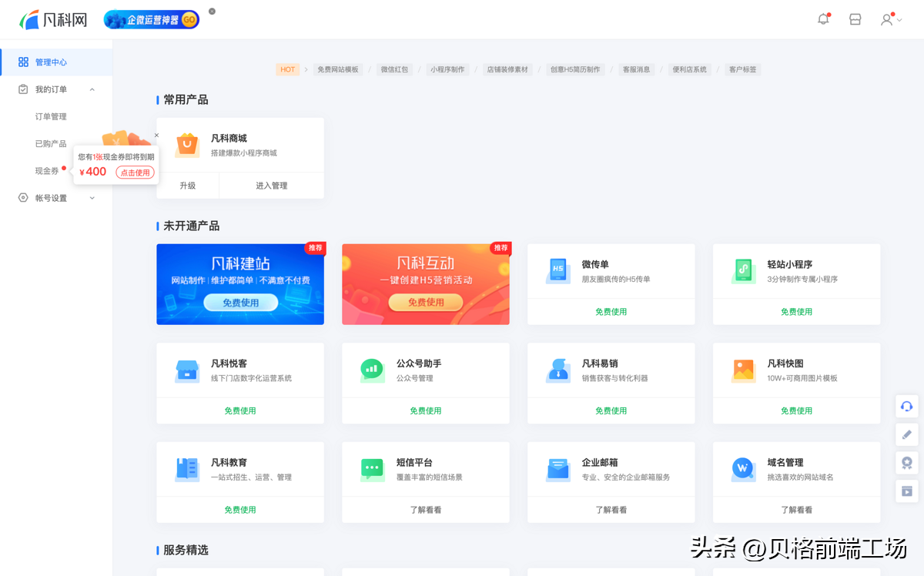924x576 pixels.
Task: Click 免费使用 under 公众号助手
Action: click(426, 411)
